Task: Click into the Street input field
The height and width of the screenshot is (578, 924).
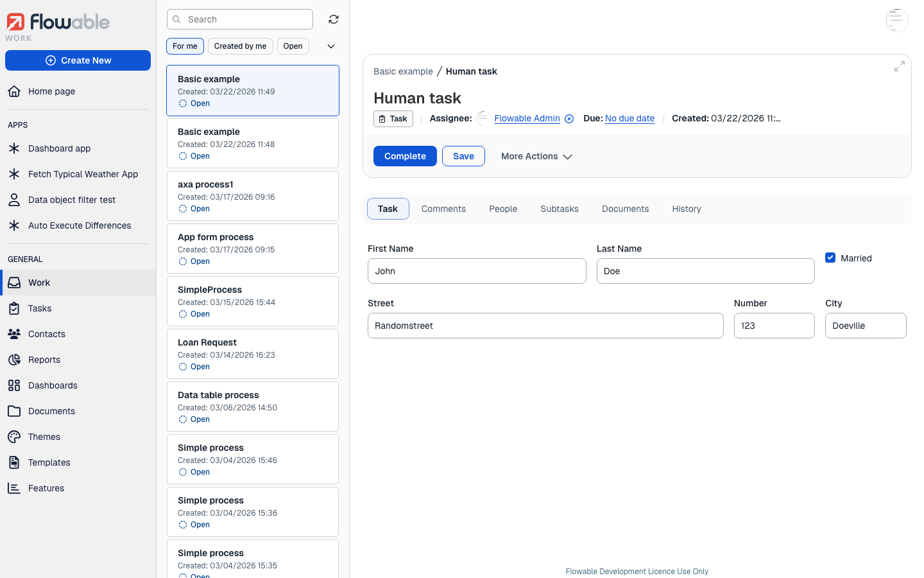Action: [545, 326]
